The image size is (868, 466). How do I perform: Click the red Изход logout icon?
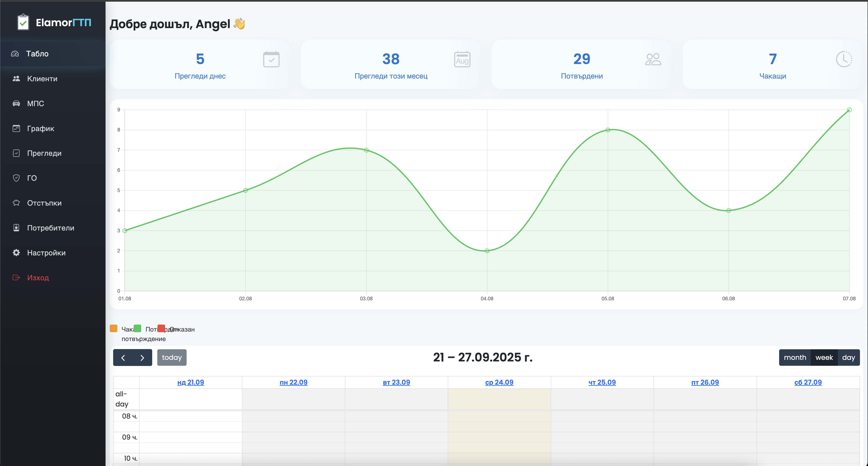pyautogui.click(x=16, y=278)
